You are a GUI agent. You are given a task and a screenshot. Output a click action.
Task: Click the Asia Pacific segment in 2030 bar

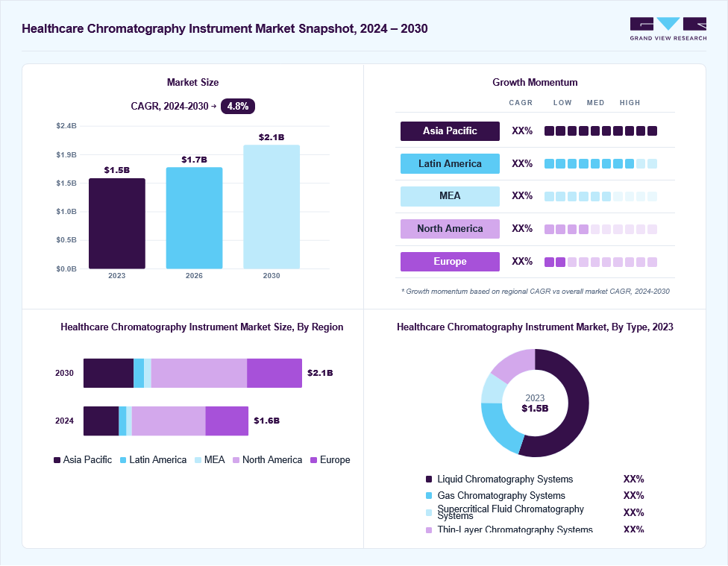click(109, 374)
